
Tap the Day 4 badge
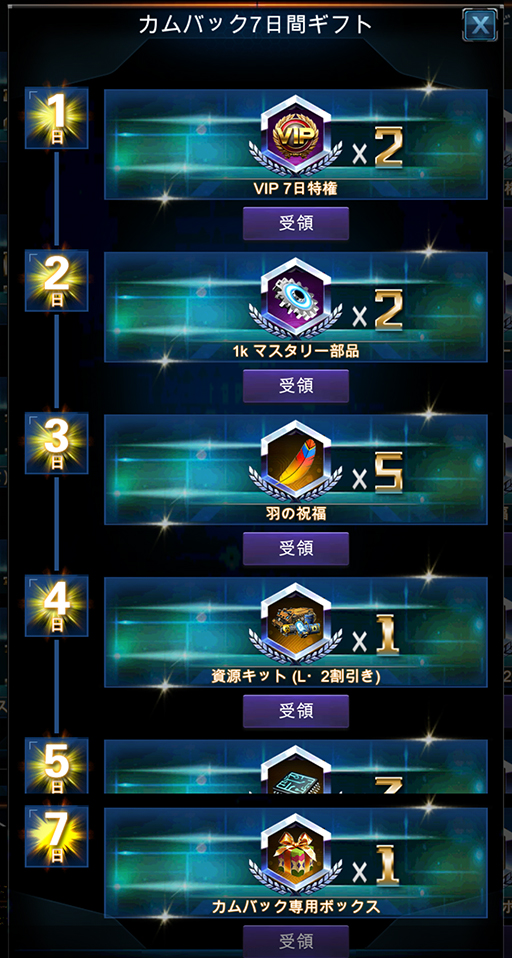point(56,605)
